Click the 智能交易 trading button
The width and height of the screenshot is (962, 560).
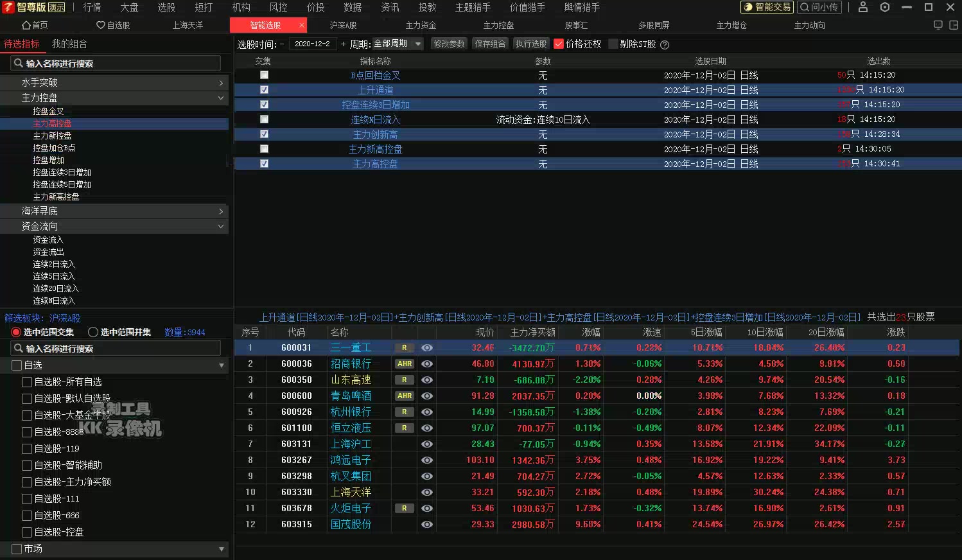[x=767, y=7]
